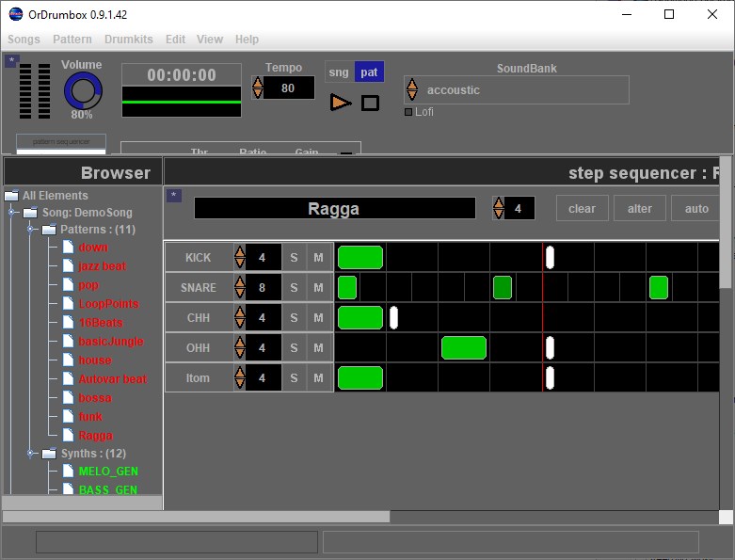735x560 pixels.
Task: Mute the KICK track
Action: pyautogui.click(x=319, y=257)
